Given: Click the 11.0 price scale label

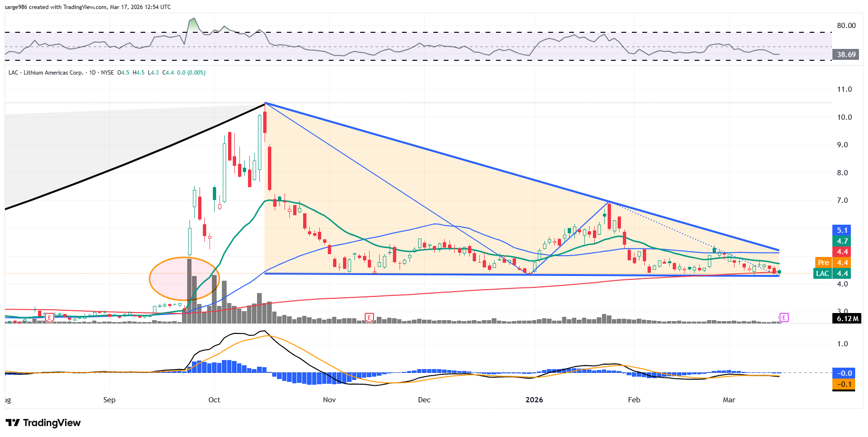Looking at the screenshot, I should [844, 89].
